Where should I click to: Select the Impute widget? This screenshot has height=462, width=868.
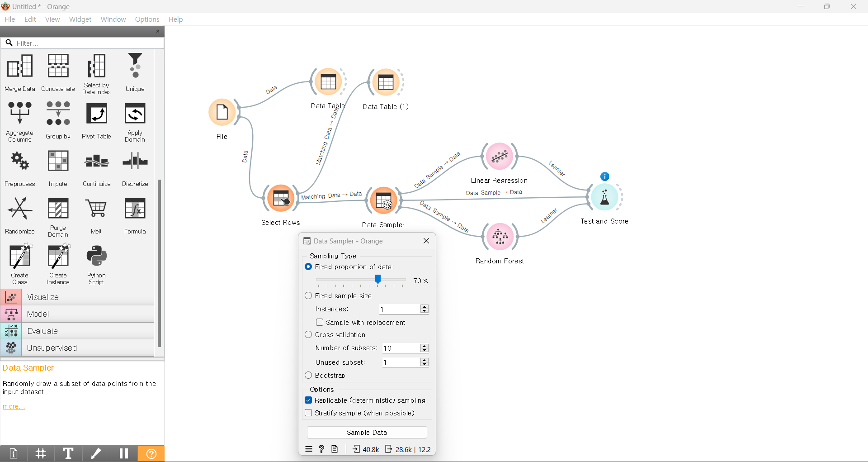coord(58,167)
